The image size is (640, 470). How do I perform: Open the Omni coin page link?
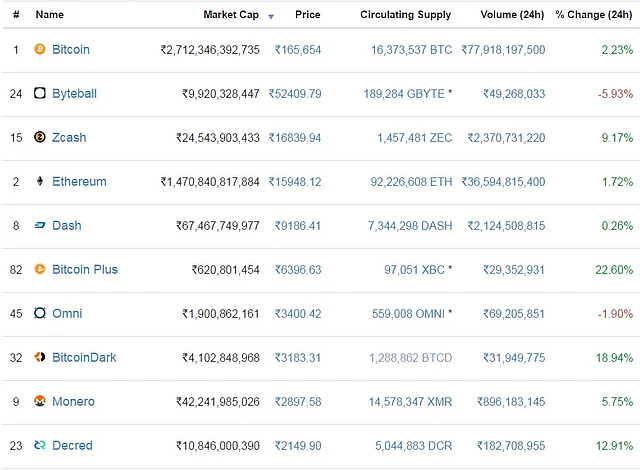pyautogui.click(x=67, y=313)
